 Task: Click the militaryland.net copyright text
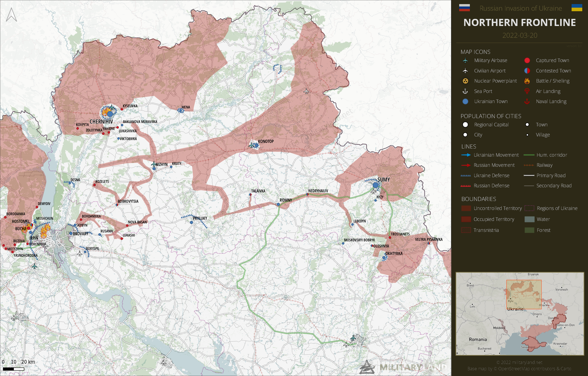click(x=519, y=362)
